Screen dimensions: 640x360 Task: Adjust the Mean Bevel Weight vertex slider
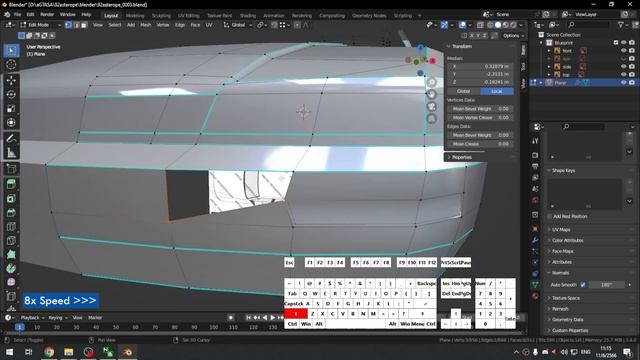[480, 109]
